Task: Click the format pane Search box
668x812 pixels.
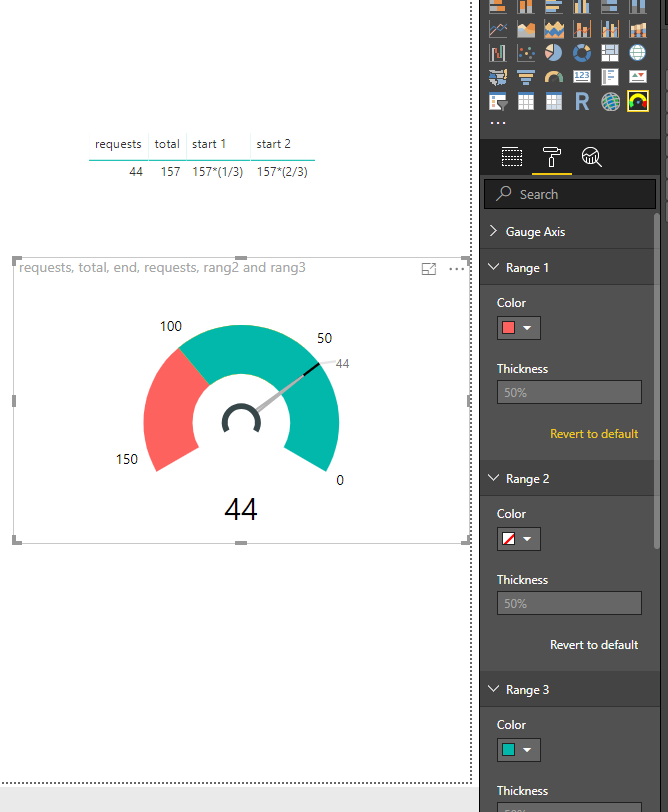Action: (570, 194)
